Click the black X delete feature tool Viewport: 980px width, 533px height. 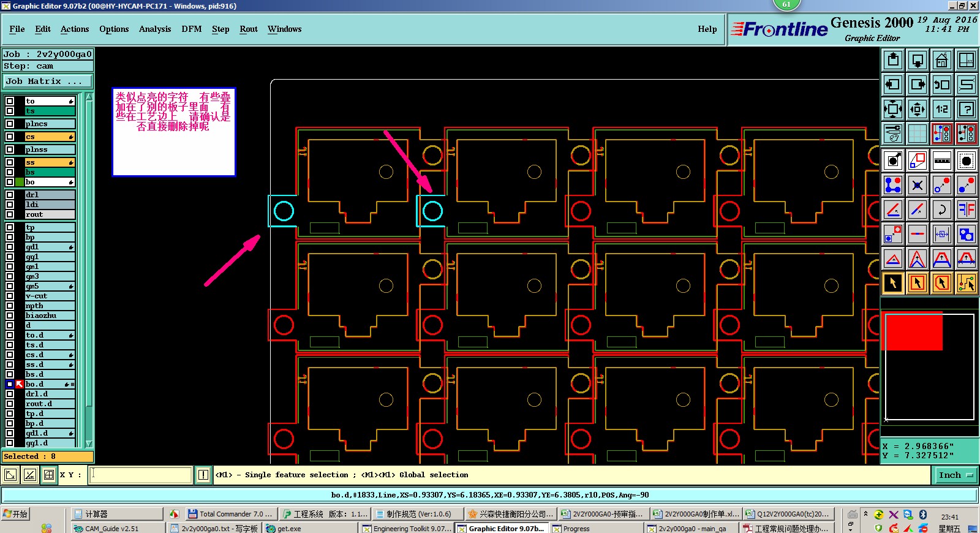[918, 185]
